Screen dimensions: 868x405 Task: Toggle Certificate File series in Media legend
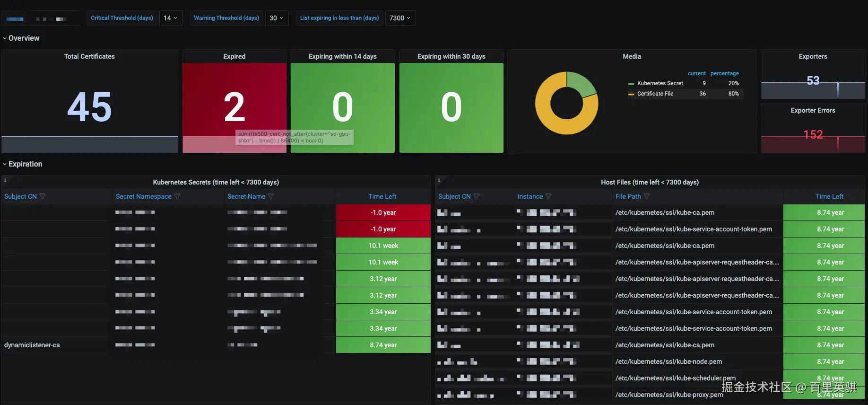(x=655, y=94)
